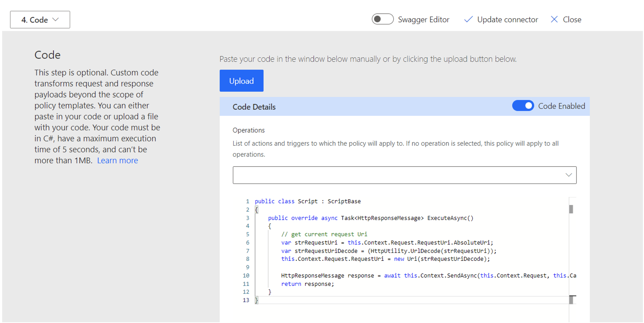Screen dimensions: 644x323
Task: Click the Swagger Editor label text
Action: coord(423,20)
